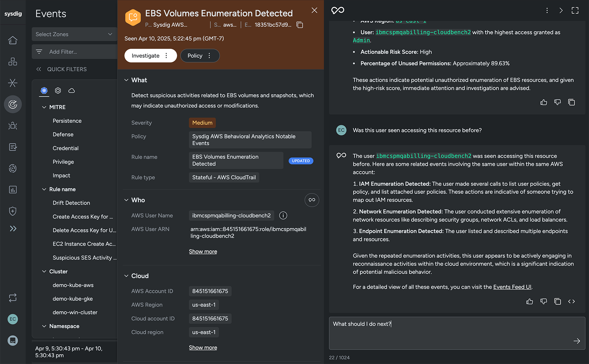589x364 pixels.
Task: Open the Policies checklist icon in sidebar
Action: click(x=13, y=147)
